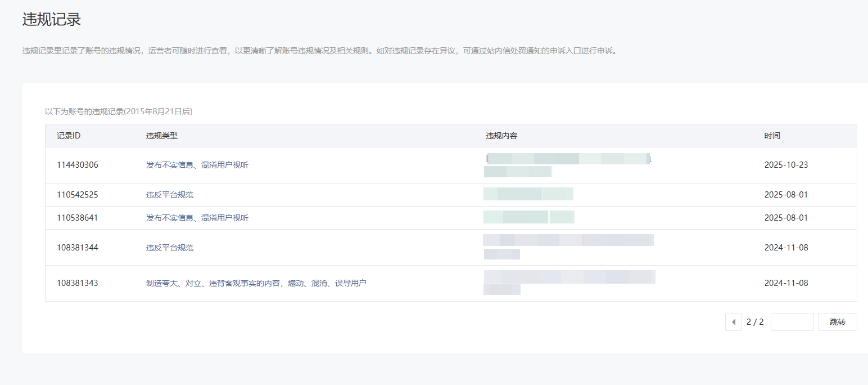Screen dimensions: 868x385
Task: Click the 时间 column header
Action: tap(772, 136)
